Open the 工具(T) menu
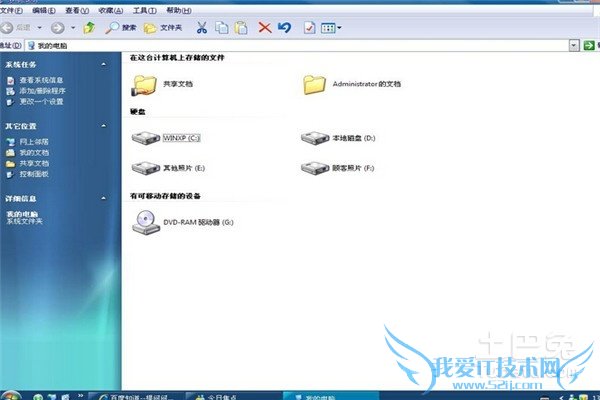Image resolution: width=600 pixels, height=400 pixels. tap(145, 11)
